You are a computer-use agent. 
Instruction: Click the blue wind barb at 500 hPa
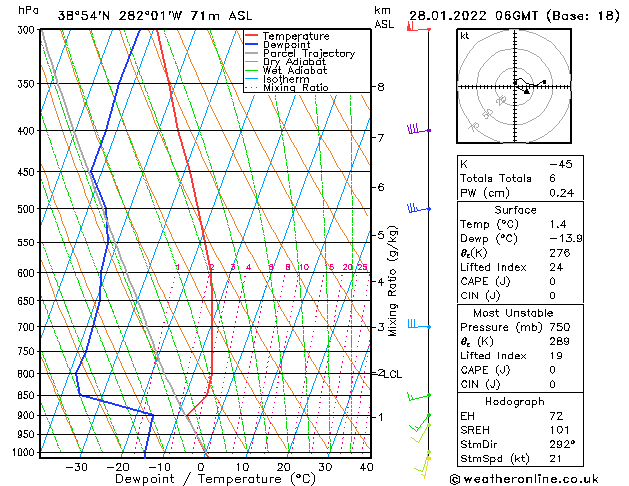(416, 208)
